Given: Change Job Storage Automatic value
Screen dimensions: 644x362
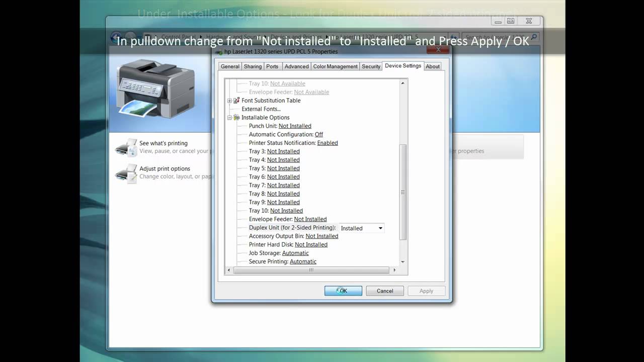Looking at the screenshot, I should point(295,253).
